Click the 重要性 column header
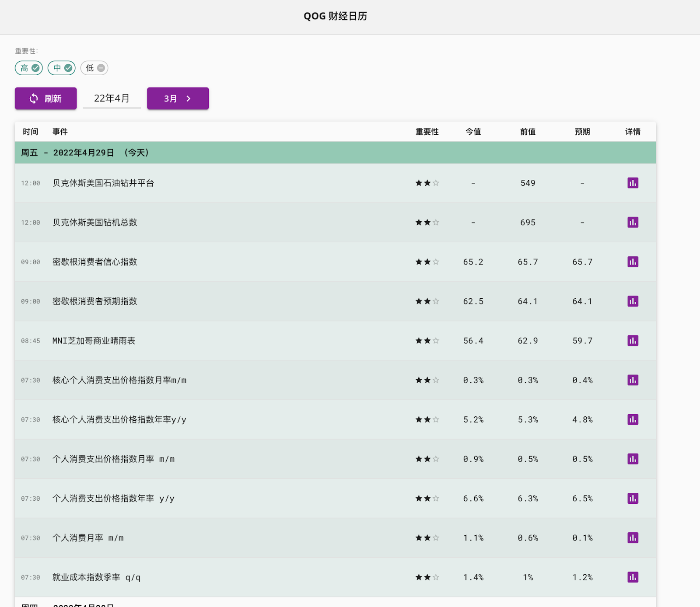 coord(427,132)
